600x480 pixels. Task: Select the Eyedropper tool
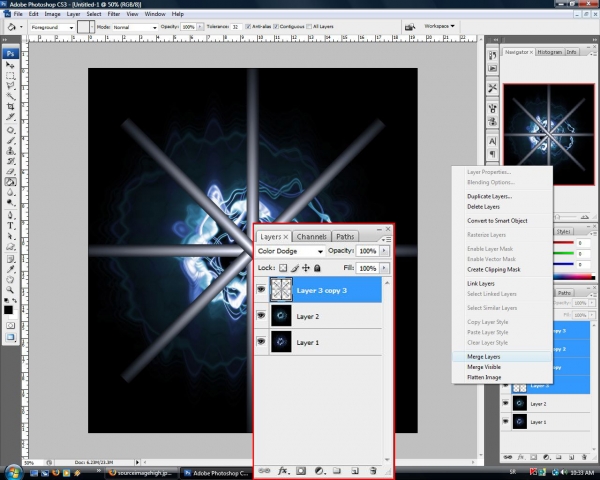point(10,269)
